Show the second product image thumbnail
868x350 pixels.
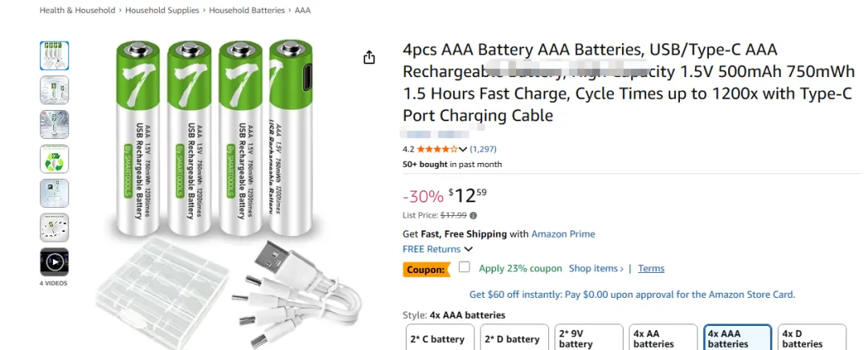click(55, 90)
